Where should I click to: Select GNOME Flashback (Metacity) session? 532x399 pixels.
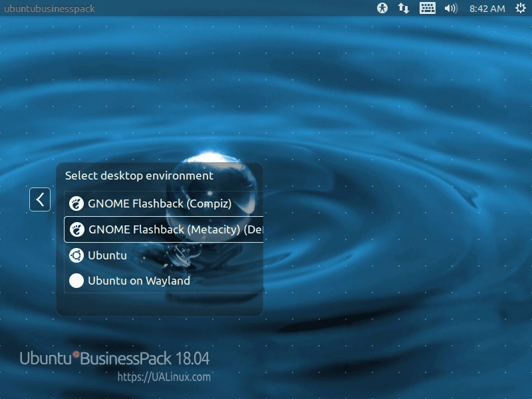click(164, 229)
